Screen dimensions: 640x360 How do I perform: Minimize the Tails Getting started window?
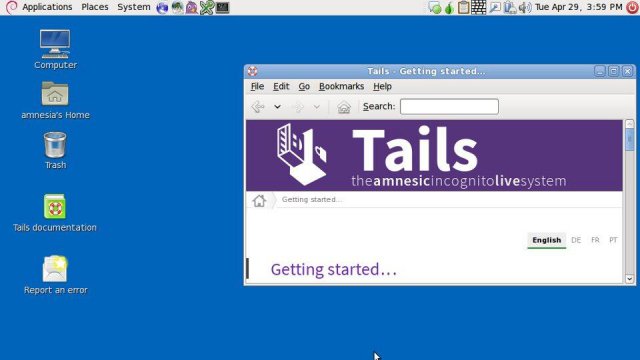599,71
